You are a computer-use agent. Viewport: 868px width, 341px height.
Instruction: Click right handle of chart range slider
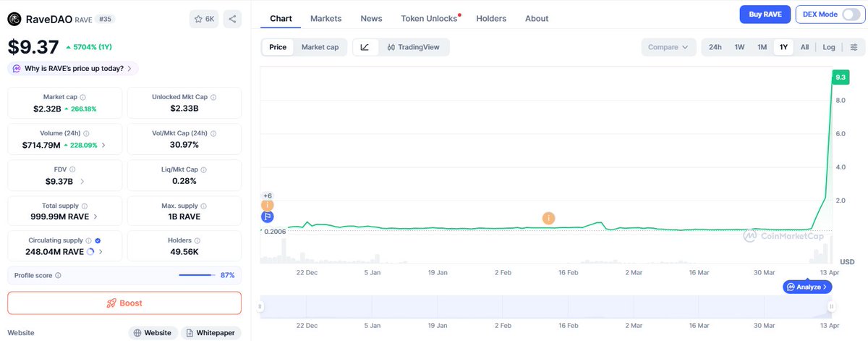tap(832, 307)
